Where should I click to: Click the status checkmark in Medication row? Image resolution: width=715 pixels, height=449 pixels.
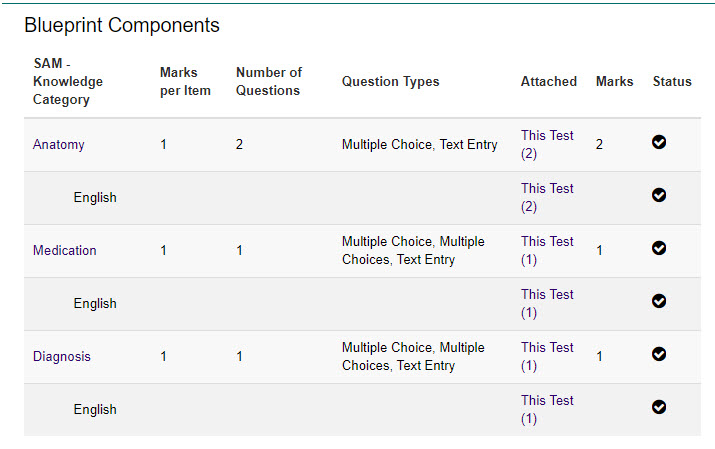click(x=659, y=248)
